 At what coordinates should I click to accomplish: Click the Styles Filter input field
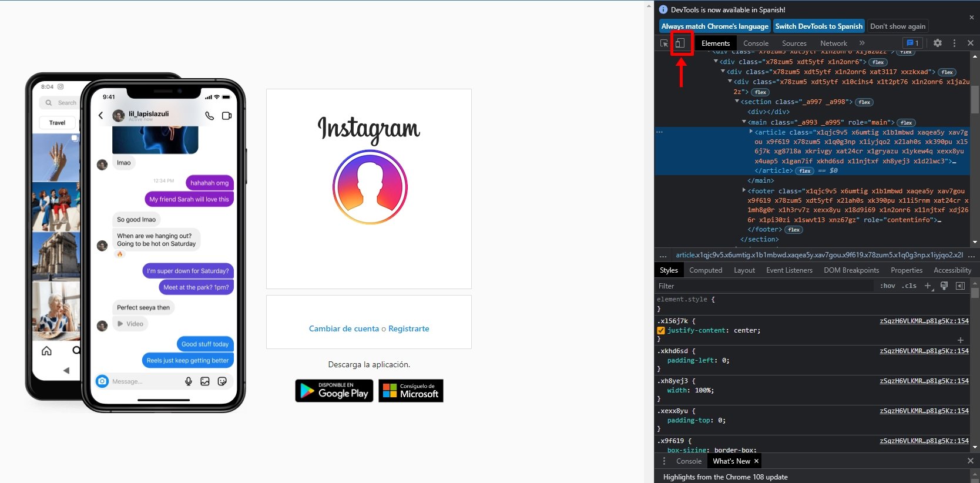pos(764,286)
